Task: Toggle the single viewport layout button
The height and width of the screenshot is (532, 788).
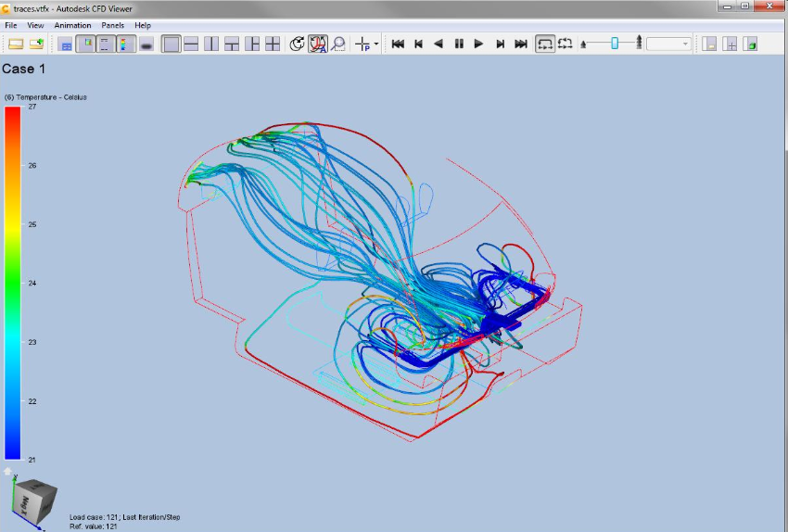Action: (x=171, y=44)
